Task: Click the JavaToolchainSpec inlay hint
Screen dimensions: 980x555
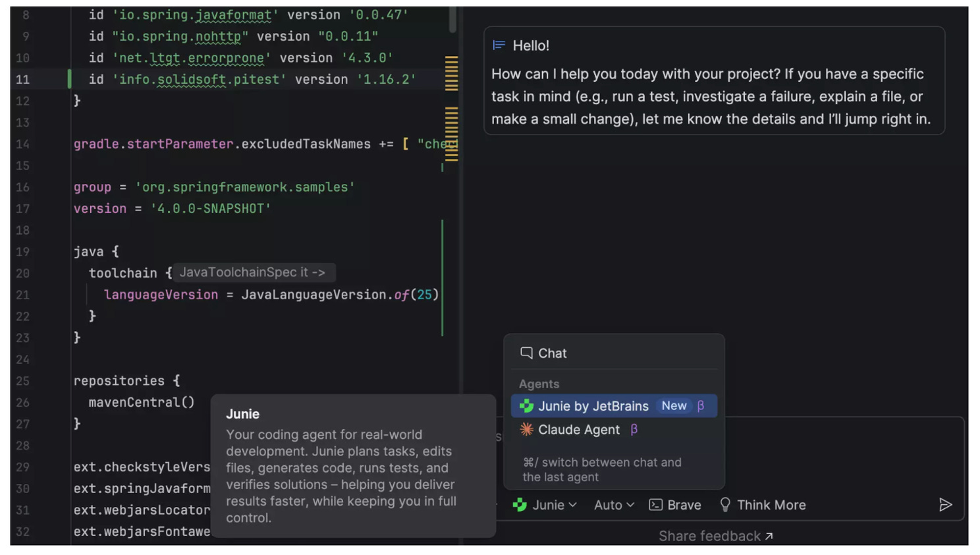Action: point(254,272)
